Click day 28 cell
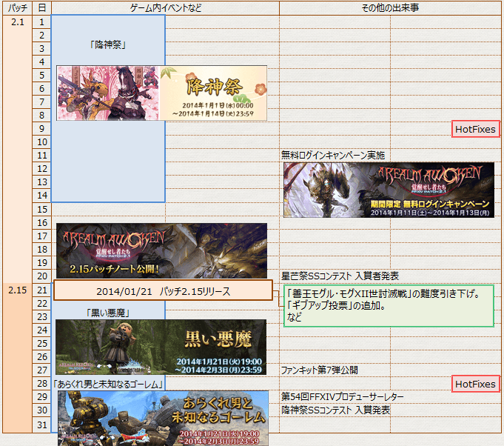The image size is (504, 446). point(41,384)
